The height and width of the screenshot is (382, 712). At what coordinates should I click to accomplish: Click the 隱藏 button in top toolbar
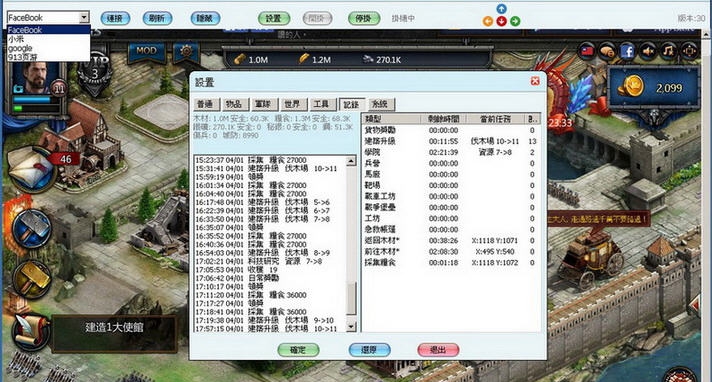tap(205, 18)
